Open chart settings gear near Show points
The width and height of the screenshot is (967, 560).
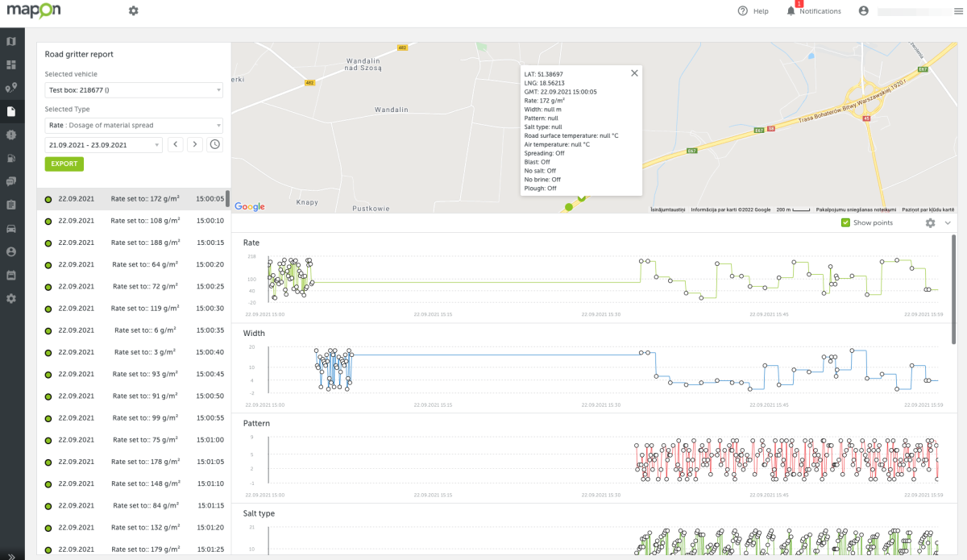[930, 223]
